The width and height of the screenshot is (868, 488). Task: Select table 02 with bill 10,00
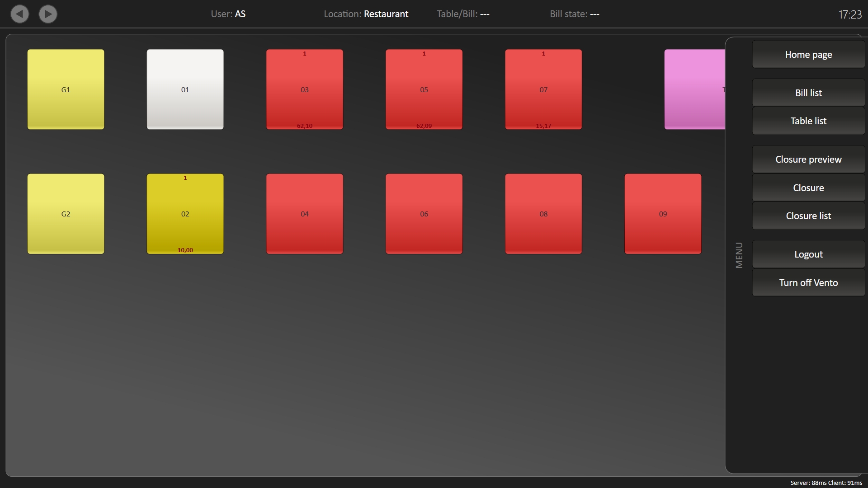(185, 214)
